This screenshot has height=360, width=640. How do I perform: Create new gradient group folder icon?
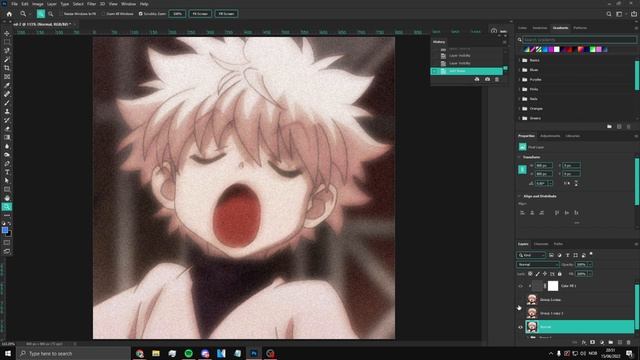pyautogui.click(x=609, y=127)
